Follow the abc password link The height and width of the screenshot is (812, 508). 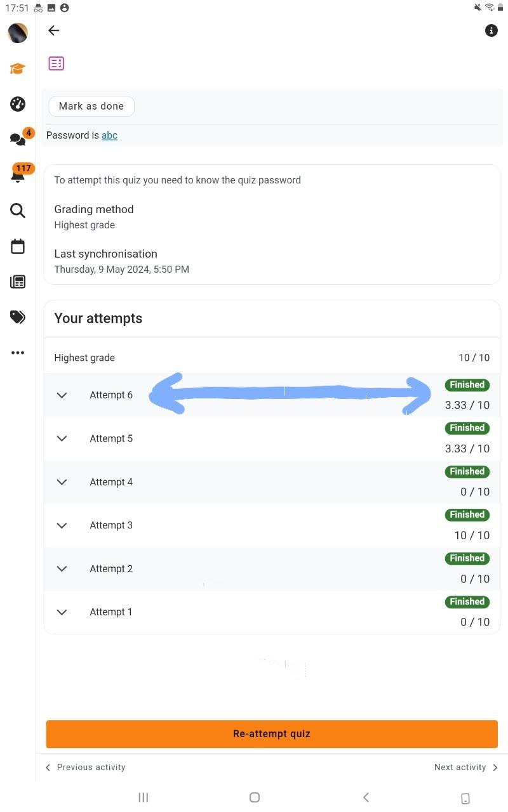click(109, 135)
